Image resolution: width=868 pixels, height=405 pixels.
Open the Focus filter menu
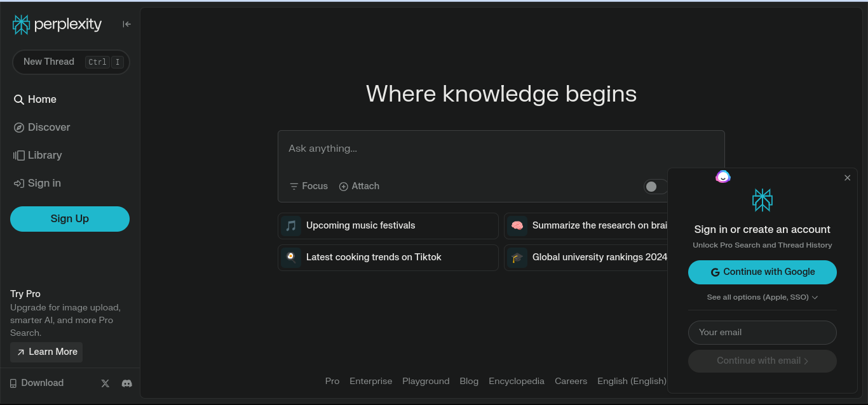pos(309,186)
